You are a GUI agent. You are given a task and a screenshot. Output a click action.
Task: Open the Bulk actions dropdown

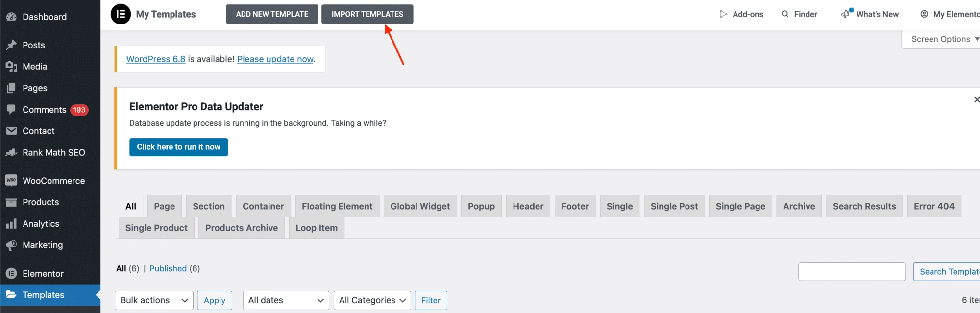pos(154,300)
